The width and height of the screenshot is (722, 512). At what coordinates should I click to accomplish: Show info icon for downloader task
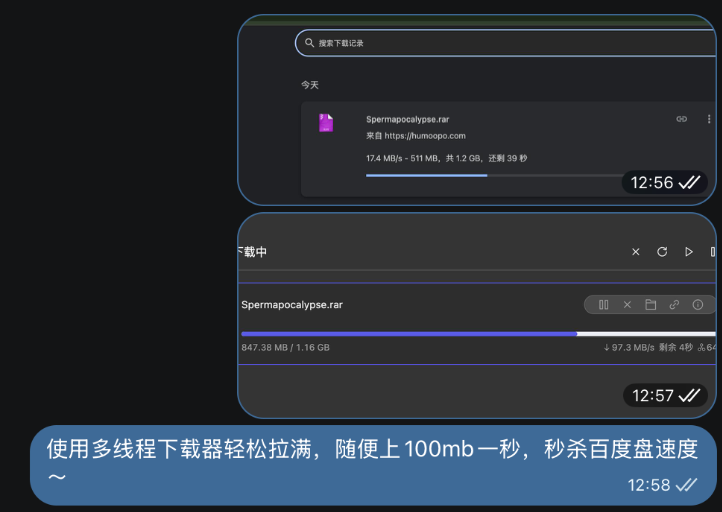pyautogui.click(x=698, y=305)
